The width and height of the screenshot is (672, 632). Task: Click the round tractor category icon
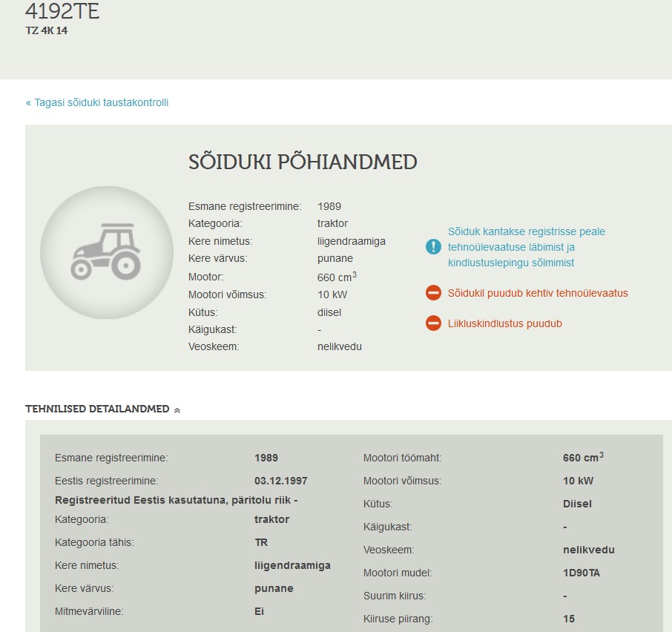[x=106, y=252]
